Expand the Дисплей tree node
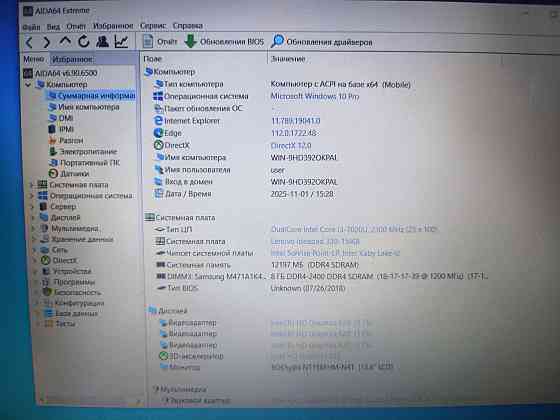 pos(33,218)
